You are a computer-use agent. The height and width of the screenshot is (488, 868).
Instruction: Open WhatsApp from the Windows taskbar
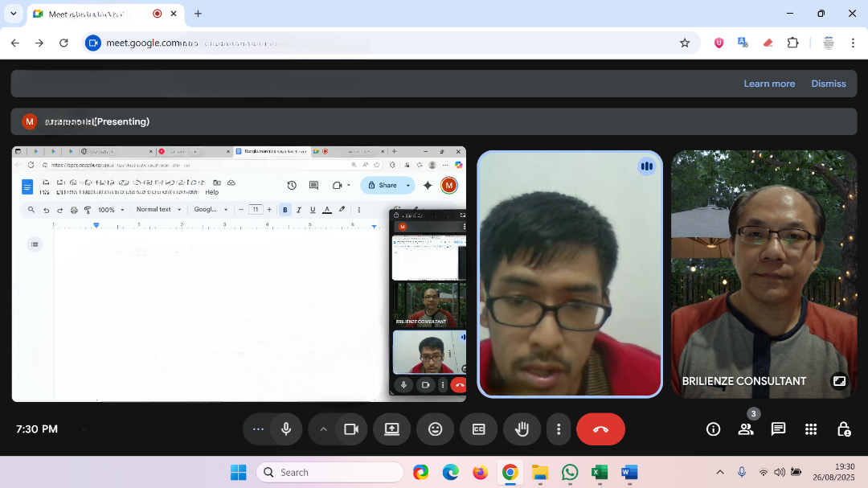tap(570, 473)
